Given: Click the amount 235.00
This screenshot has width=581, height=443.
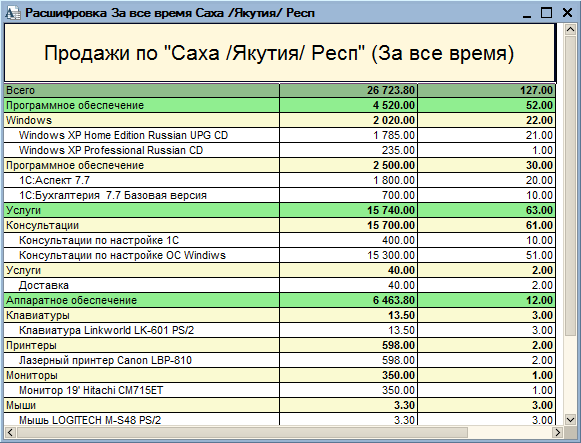Looking at the screenshot, I should tap(398, 150).
